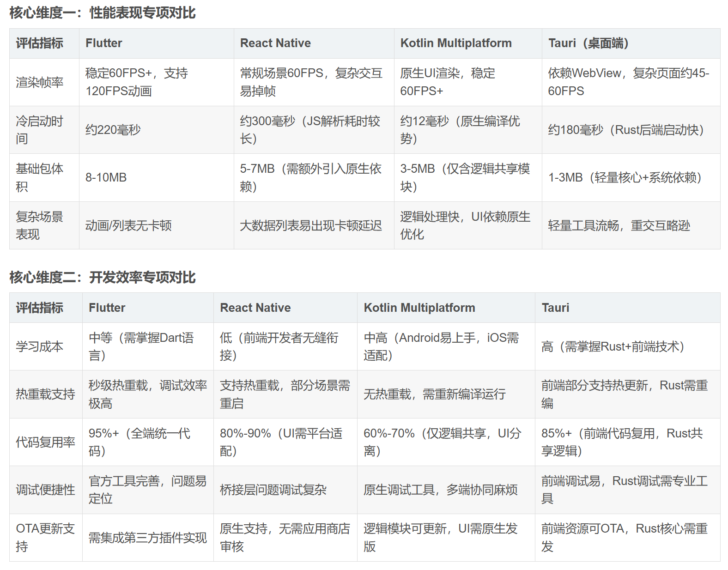728x570 pixels.
Task: Click heading 核心维度二：开发效率专项对比
Action: [x=103, y=277]
